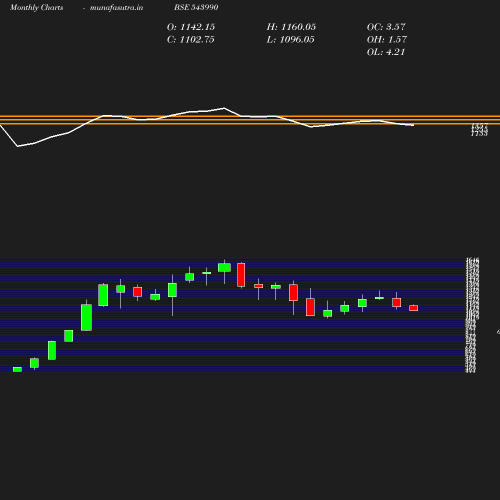Click the first small green candle at bottom left
Screen dimensions: 500x500
tap(17, 369)
